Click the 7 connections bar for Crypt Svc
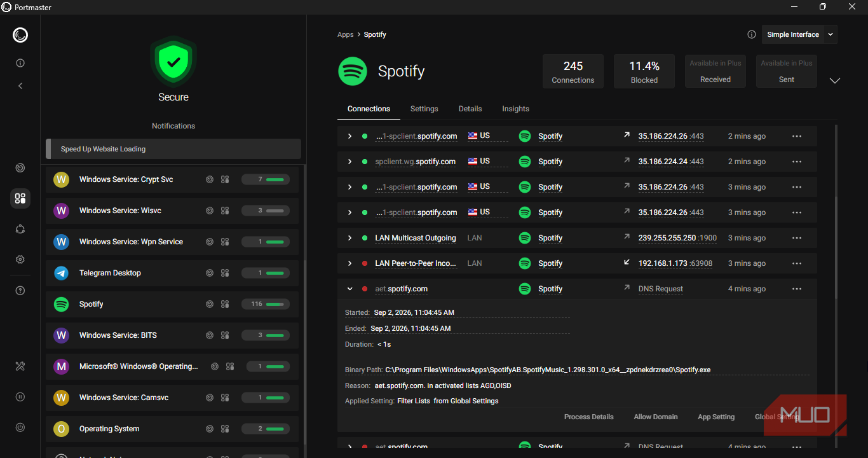Screen dimensions: 868x458 (x=266, y=179)
